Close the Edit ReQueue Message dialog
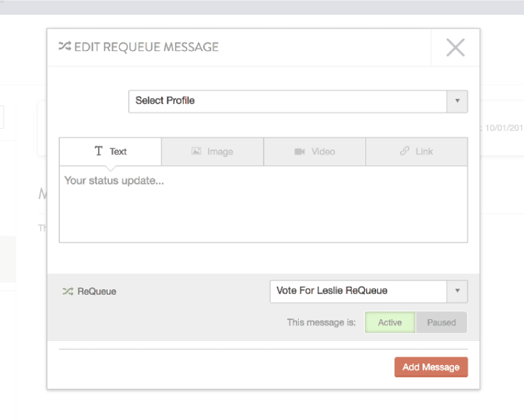 [x=455, y=47]
